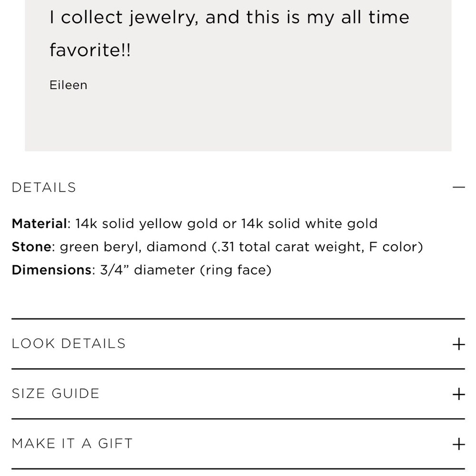Click the plus icon next to SIZE GUIDE
The height and width of the screenshot is (476, 476).
pyautogui.click(x=458, y=393)
